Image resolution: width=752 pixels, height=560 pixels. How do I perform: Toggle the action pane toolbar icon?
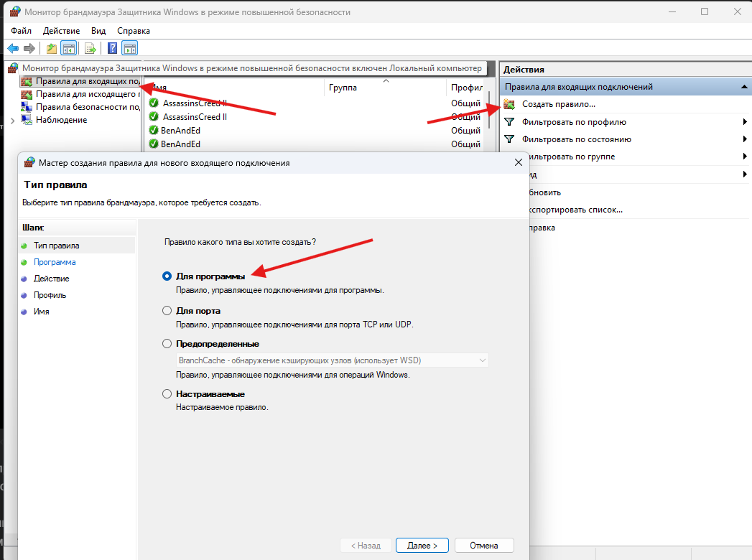pos(129,48)
